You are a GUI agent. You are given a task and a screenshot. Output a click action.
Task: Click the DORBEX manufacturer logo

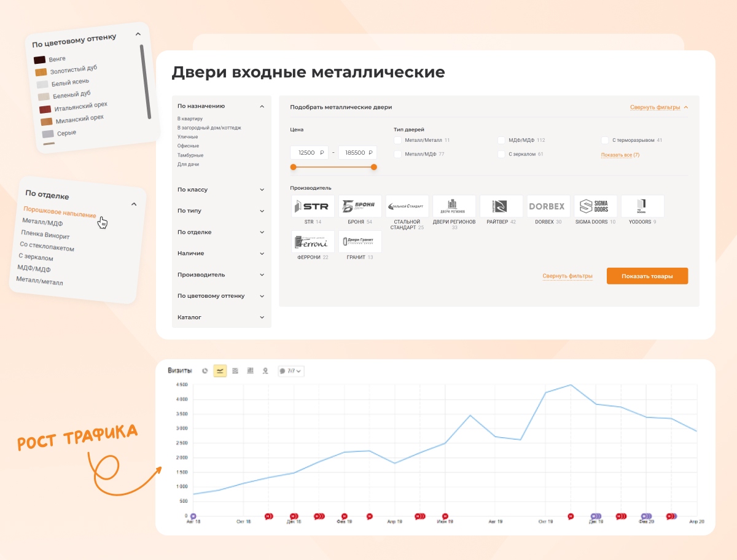pyautogui.click(x=548, y=206)
